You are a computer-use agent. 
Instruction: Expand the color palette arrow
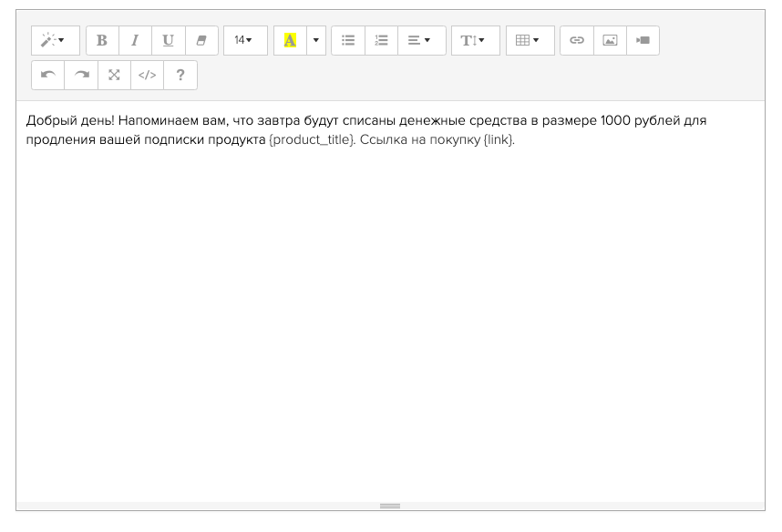coord(316,41)
